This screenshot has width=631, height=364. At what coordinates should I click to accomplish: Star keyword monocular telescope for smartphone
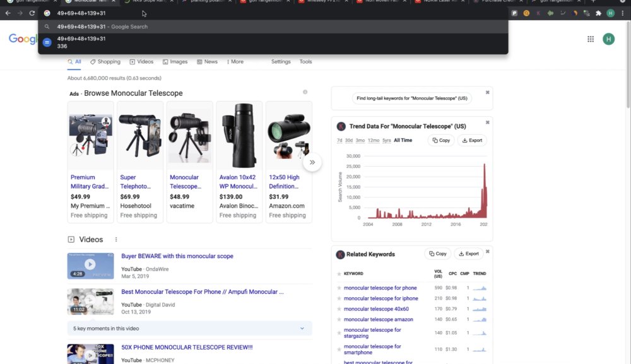[x=339, y=349]
